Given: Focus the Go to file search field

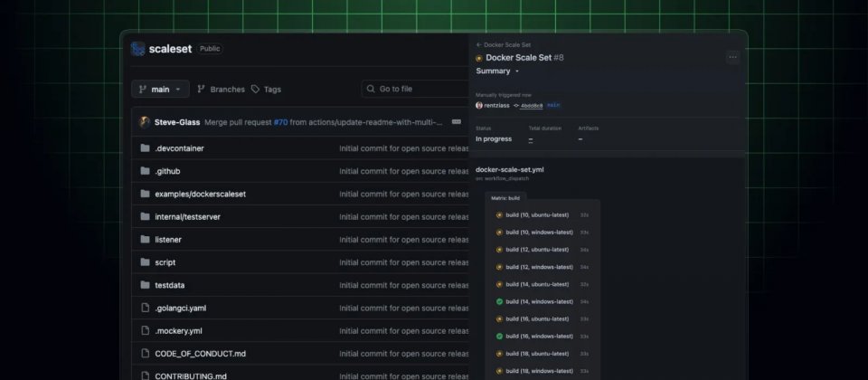Looking at the screenshot, I should (x=416, y=89).
